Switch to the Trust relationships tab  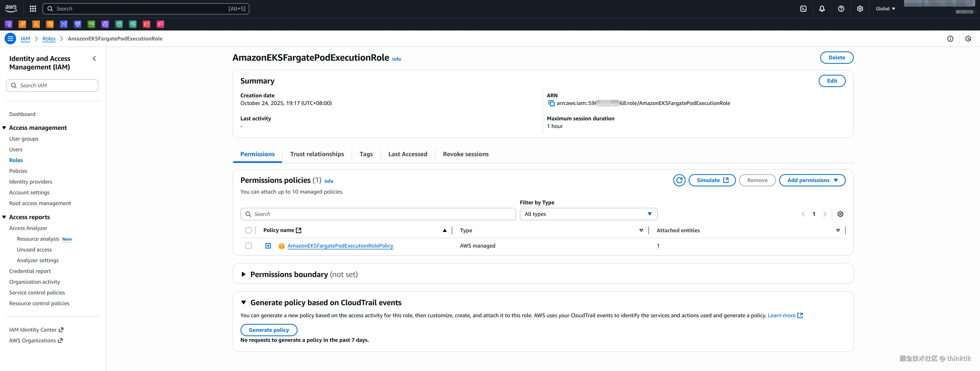click(316, 154)
